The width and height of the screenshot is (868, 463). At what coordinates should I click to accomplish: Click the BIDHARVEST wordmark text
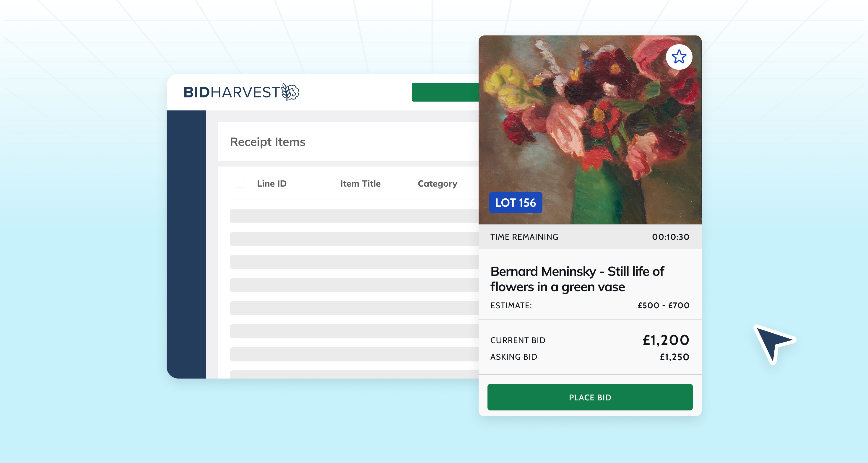[232, 92]
